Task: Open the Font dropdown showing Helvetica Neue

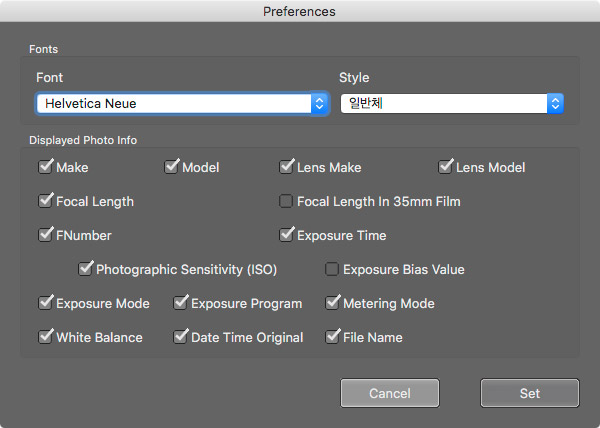Action: click(182, 103)
